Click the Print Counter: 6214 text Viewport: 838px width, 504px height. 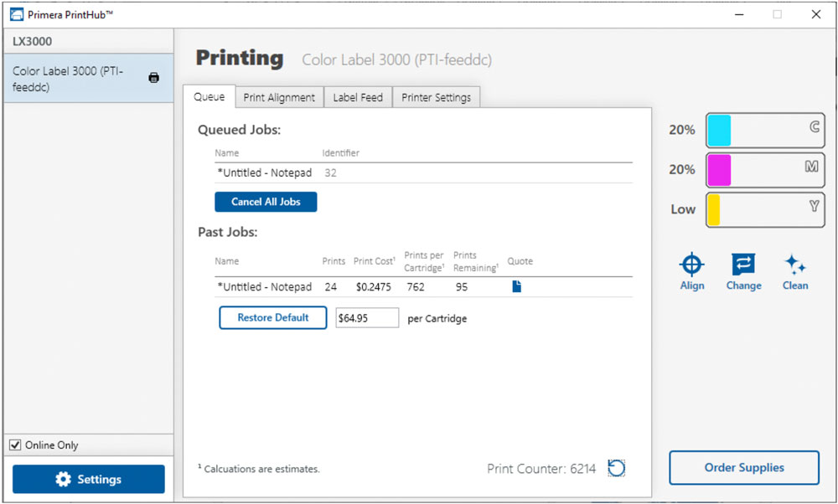[541, 469]
